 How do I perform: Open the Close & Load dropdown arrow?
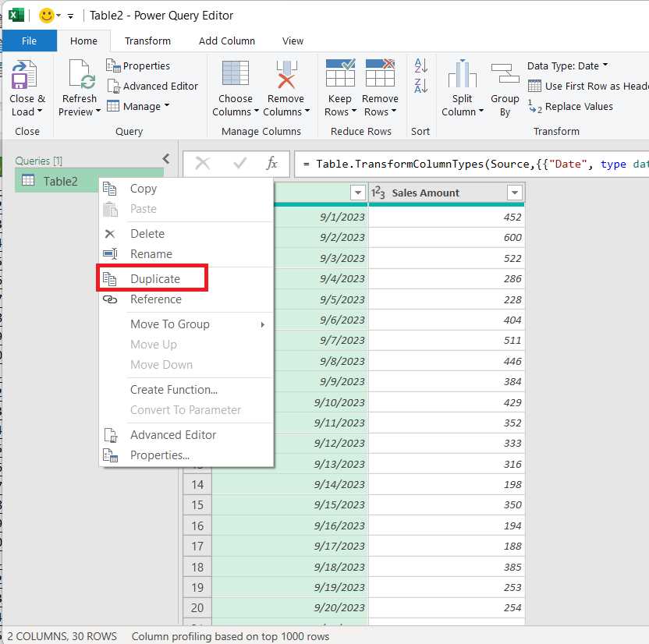tap(40, 111)
